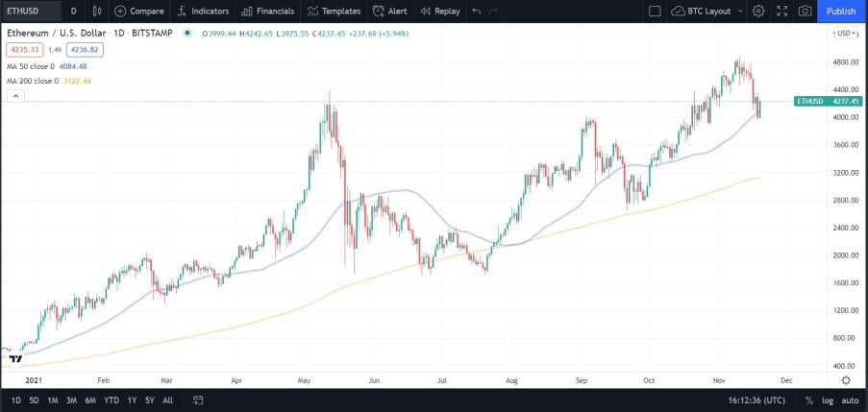868x412 pixels.
Task: Collapse the indicator legend with the chevron
Action: click(15, 96)
